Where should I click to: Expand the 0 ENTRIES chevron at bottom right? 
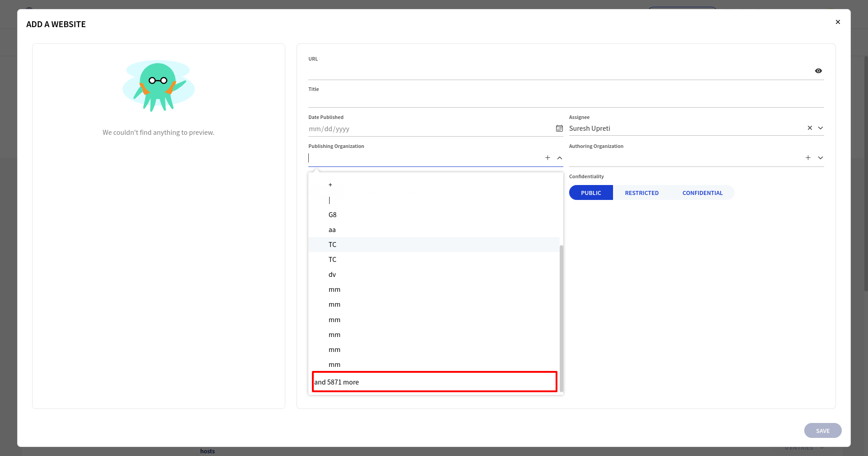click(x=821, y=448)
